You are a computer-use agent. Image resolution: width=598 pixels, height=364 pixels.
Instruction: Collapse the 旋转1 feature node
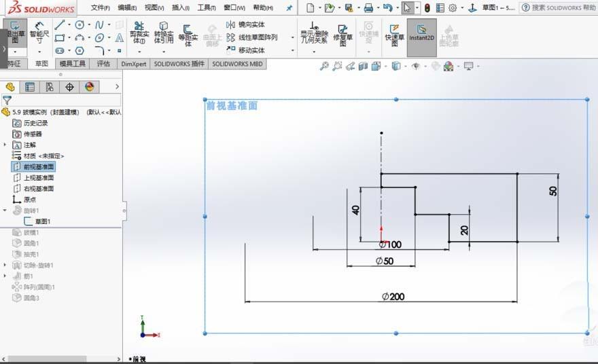(5, 211)
